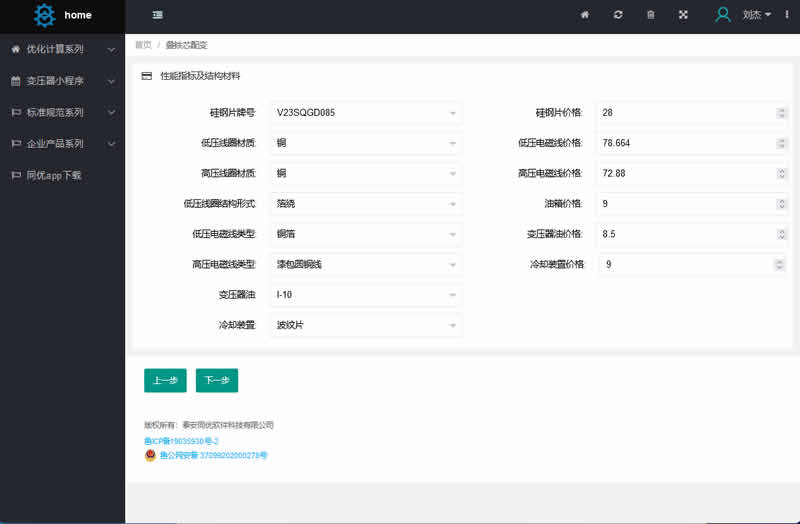This screenshot has height=524, width=800.
Task: Click the 同优app下载 flag icon in sidebar
Action: 16,176
